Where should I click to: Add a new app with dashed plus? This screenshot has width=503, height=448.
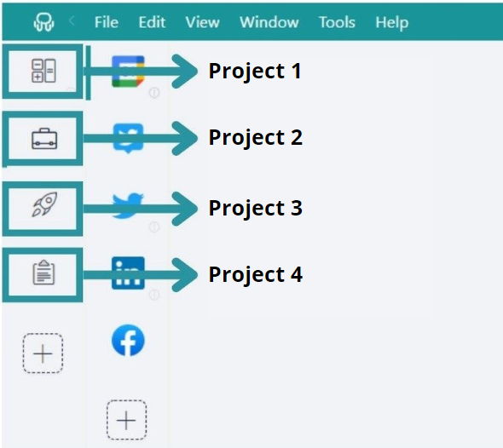[x=126, y=420]
